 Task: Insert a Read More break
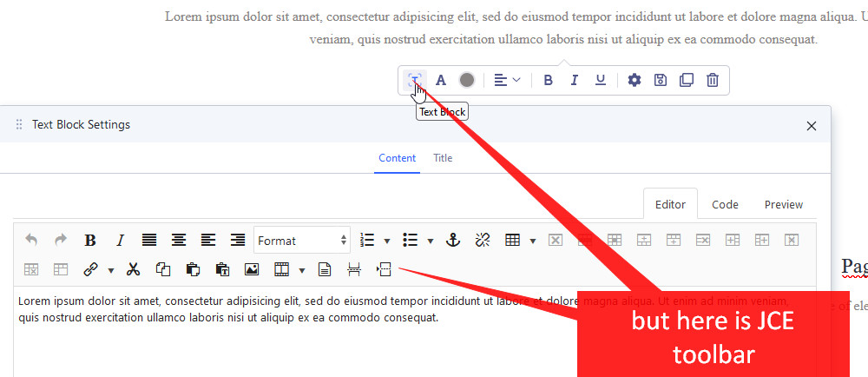pos(384,269)
